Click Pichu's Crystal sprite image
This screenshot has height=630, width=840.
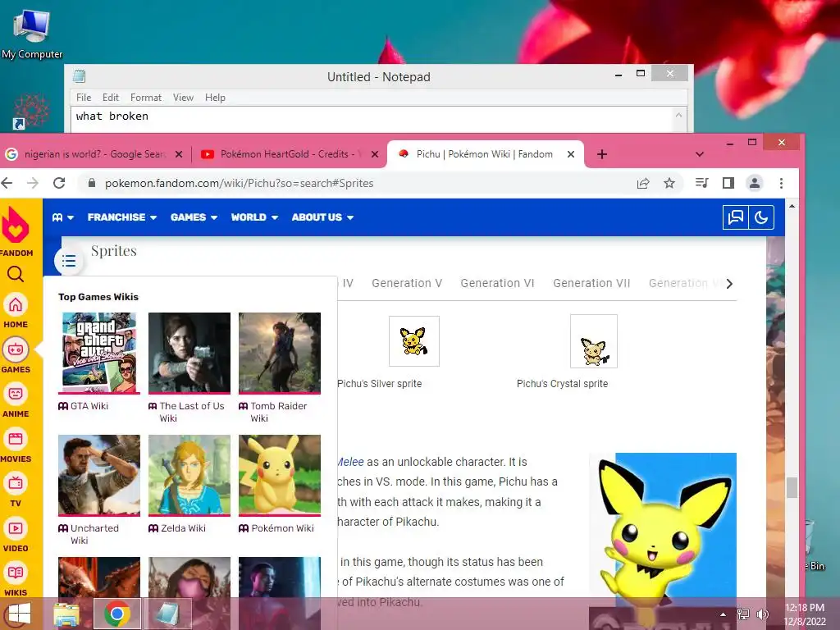pyautogui.click(x=594, y=341)
